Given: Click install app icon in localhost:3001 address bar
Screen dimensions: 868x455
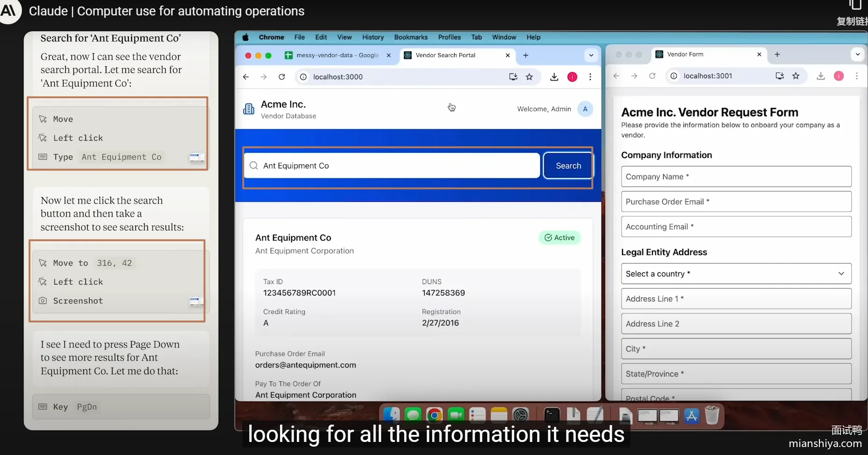Looking at the screenshot, I should click(780, 76).
